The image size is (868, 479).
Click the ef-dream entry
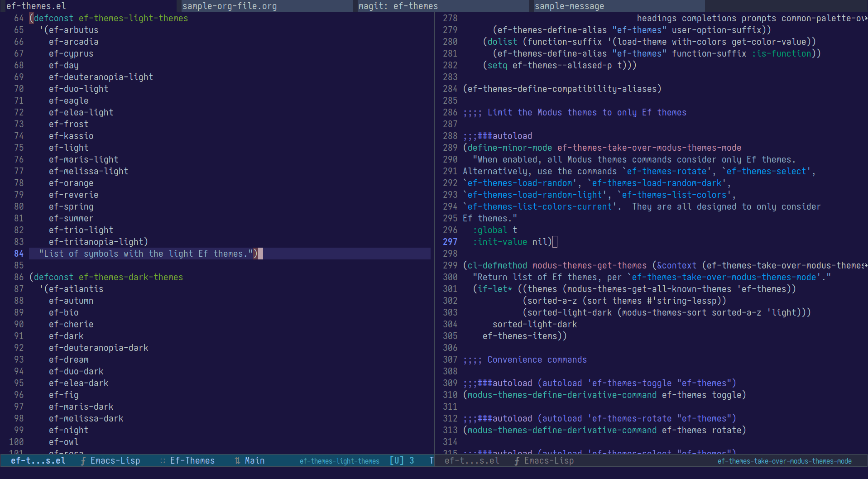tap(69, 359)
